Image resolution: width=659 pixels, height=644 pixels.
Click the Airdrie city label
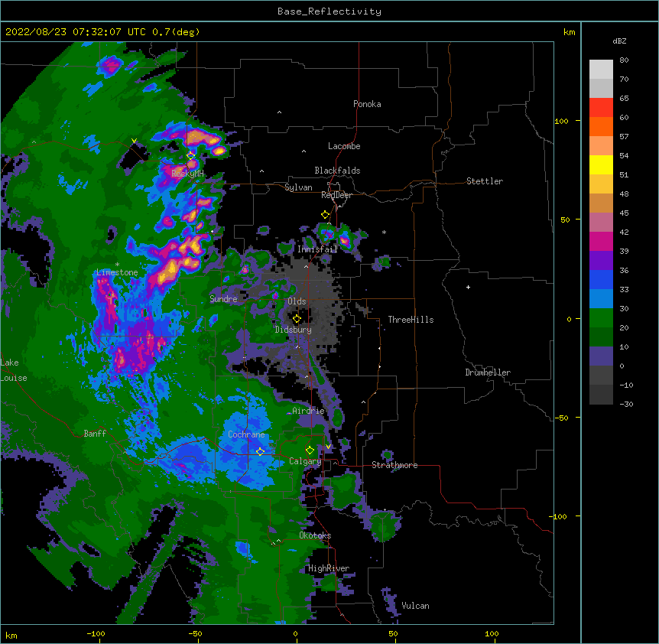[309, 411]
